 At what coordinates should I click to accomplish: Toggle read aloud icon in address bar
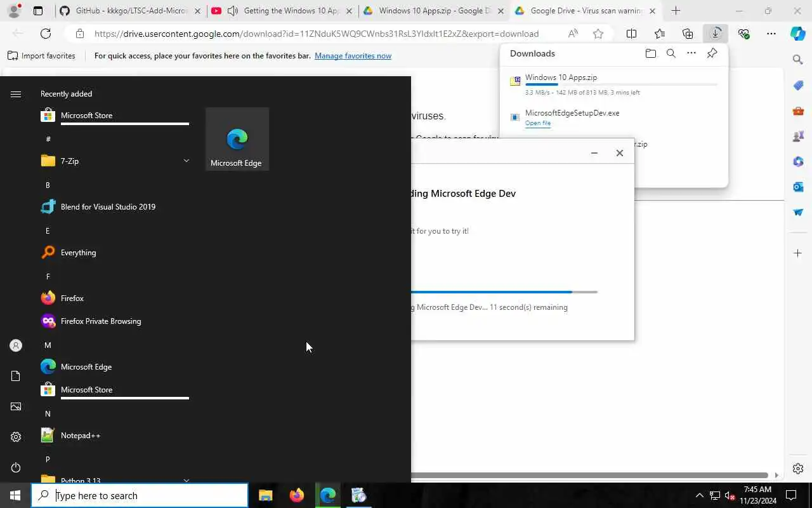[x=573, y=34]
